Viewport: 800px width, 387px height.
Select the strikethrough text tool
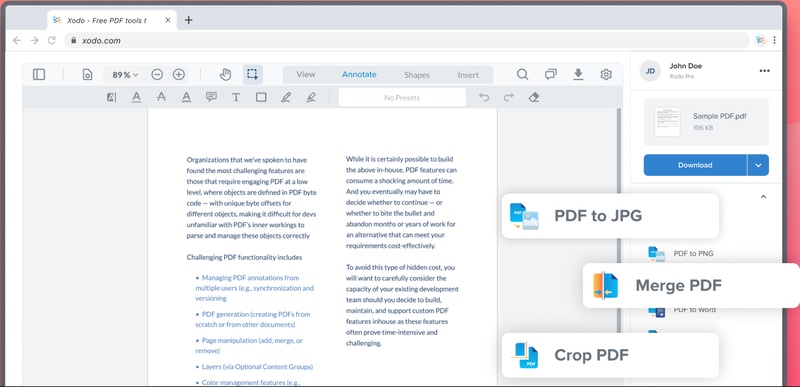161,97
